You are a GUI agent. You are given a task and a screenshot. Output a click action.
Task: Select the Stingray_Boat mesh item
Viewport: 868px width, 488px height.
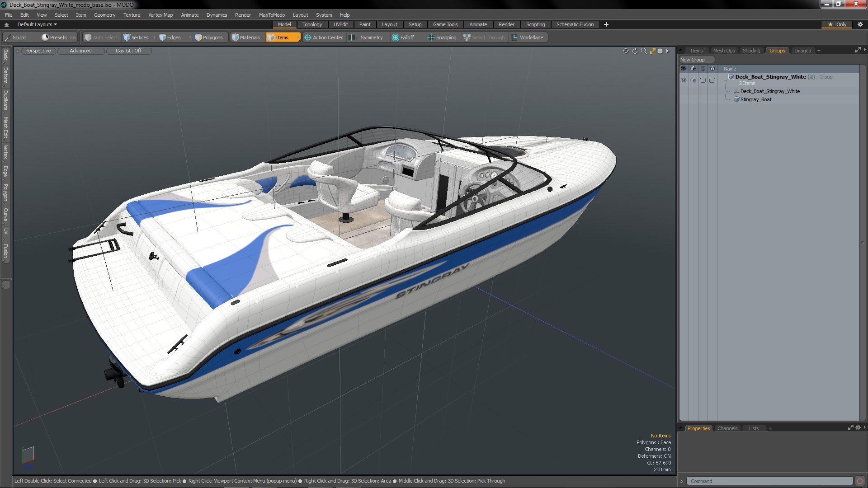[x=755, y=99]
